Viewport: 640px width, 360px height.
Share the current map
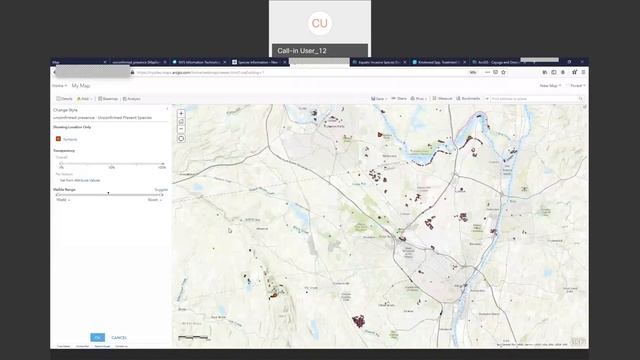pos(399,99)
